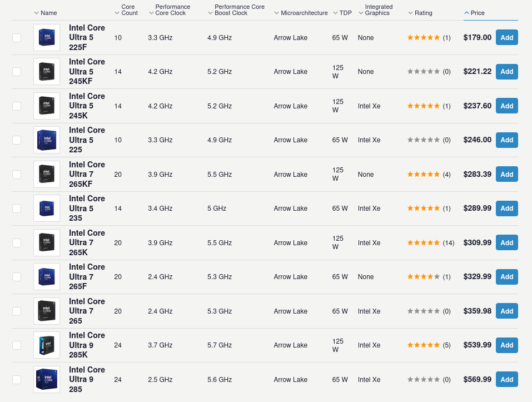The height and width of the screenshot is (402, 532).
Task: Select the Intel Core Ultra 7 265K checkbox
Action: (17, 243)
